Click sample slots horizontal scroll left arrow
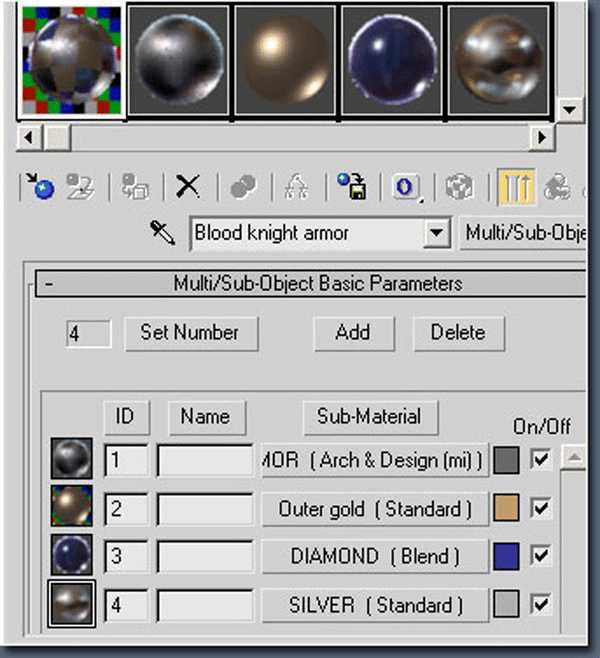 point(29,137)
